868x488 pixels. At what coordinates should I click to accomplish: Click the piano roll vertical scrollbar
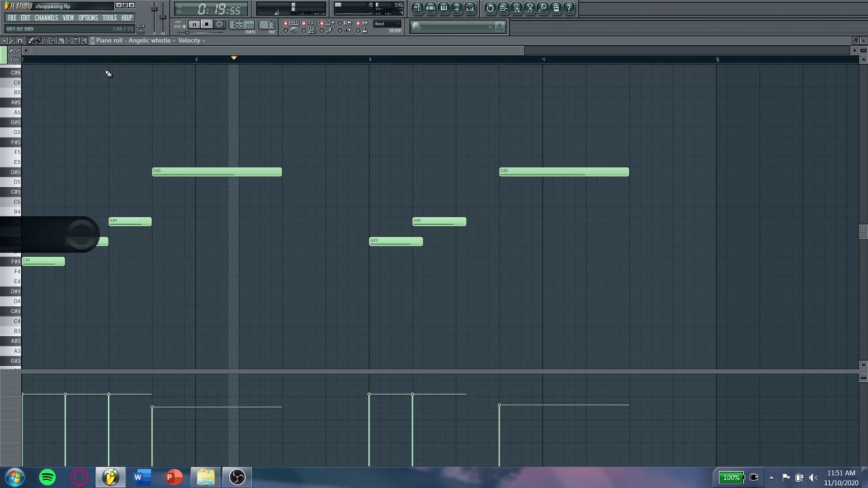click(x=863, y=232)
